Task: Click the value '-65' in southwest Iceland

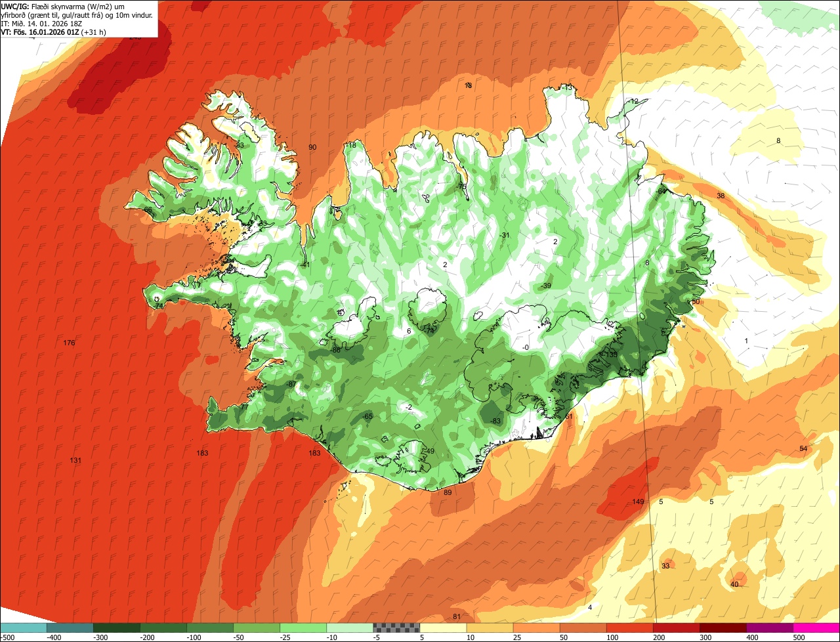Action: (x=367, y=417)
